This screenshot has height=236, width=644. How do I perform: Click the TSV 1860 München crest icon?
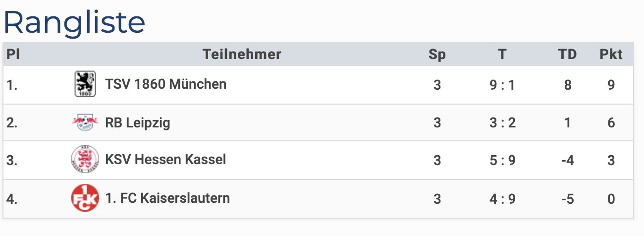pos(85,84)
